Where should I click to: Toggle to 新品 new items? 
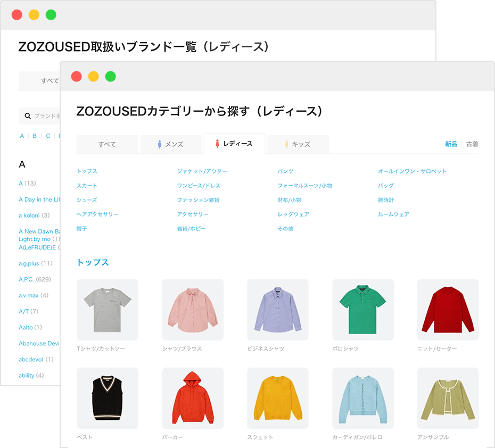click(x=451, y=144)
